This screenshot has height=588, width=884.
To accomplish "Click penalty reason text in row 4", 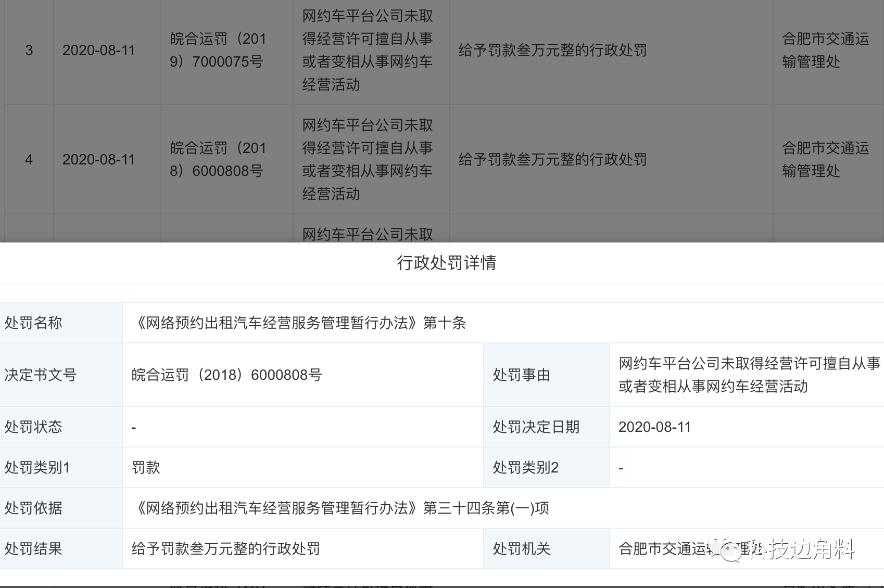I will click(x=368, y=160).
